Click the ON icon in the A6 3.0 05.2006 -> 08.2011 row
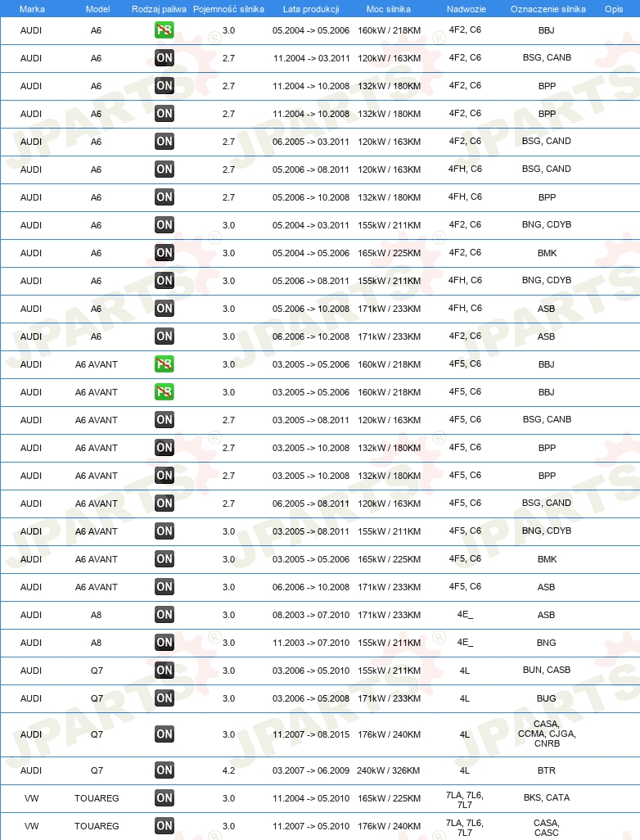640x840 pixels. (164, 281)
